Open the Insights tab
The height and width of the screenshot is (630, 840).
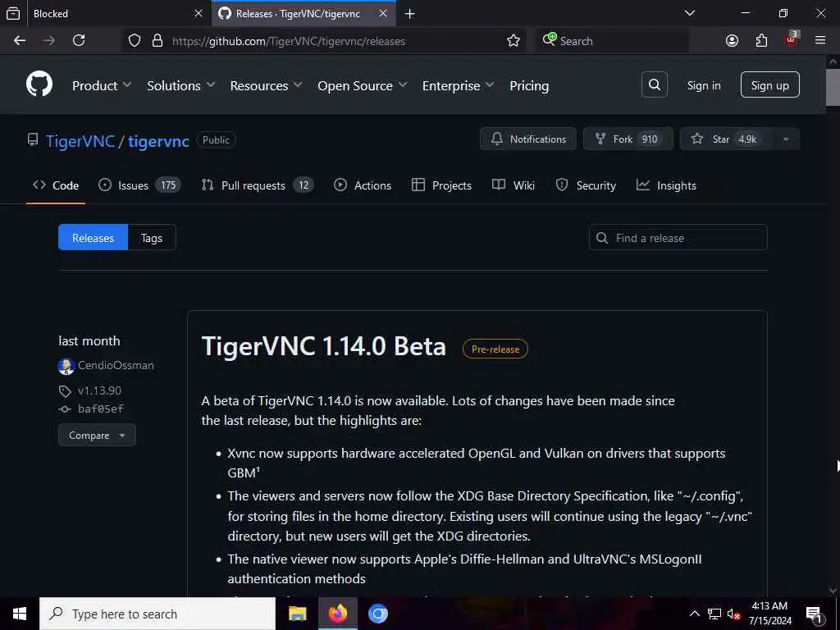[x=666, y=185]
